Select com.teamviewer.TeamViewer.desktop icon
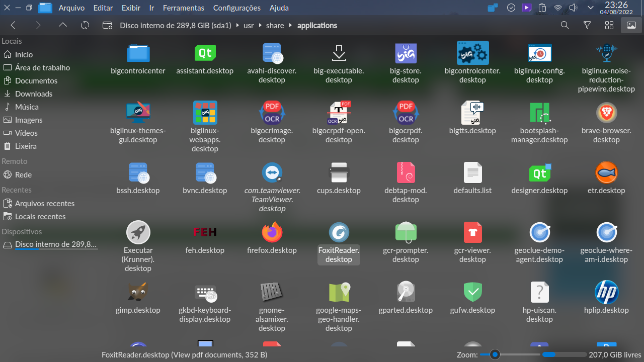The image size is (644, 362). [x=272, y=172]
